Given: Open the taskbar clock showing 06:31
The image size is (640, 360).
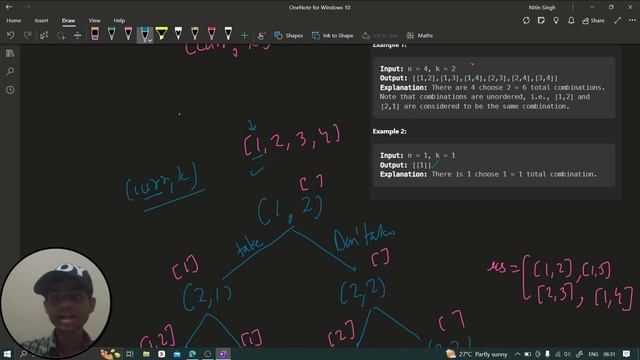Looking at the screenshot, I should pos(609,354).
